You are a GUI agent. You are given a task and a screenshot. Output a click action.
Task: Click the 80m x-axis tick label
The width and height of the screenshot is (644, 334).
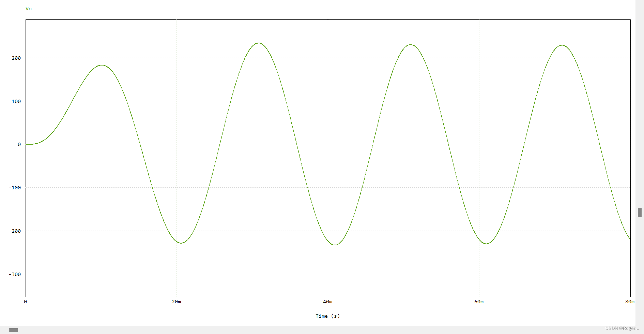pos(630,302)
